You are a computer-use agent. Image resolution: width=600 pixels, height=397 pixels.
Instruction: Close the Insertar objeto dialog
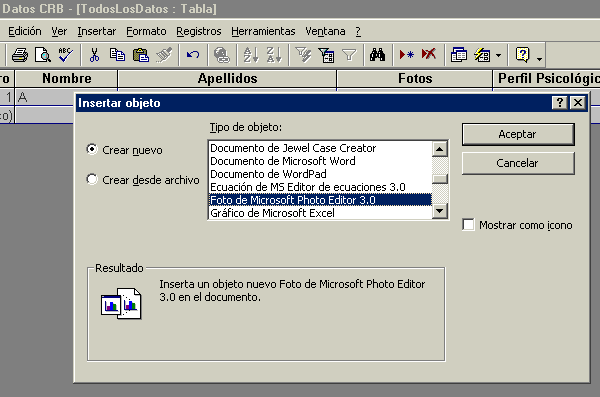(x=578, y=103)
